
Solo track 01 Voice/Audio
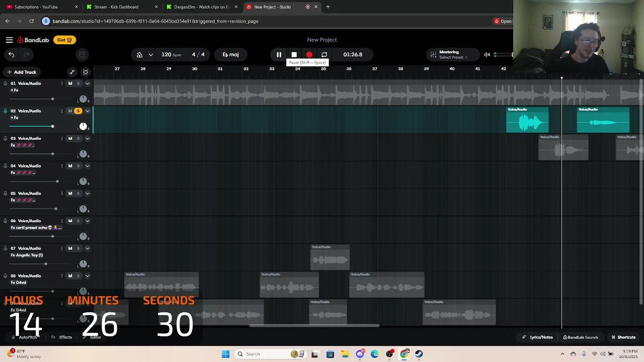click(78, 83)
